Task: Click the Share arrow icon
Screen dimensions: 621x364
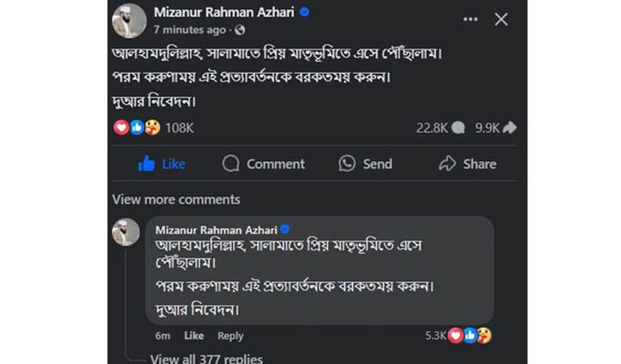Action: (447, 163)
